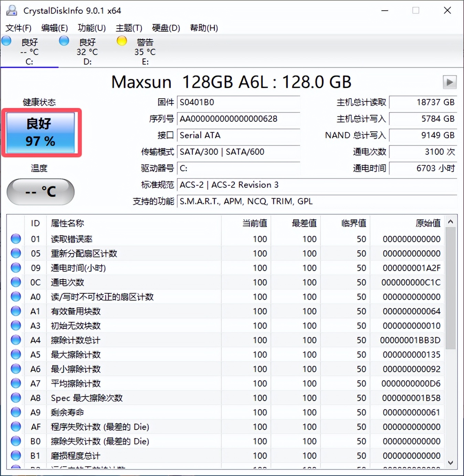Click the SATA/300 | SATA/600 transfer mode field
Image resolution: width=464 pixels, height=476 pixels.
[x=238, y=152]
